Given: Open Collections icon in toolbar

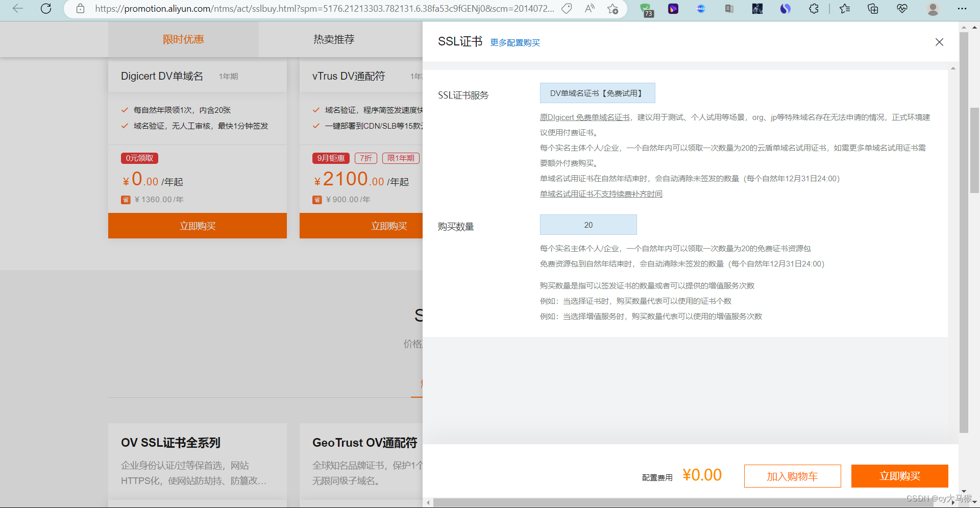Looking at the screenshot, I should click(x=873, y=9).
